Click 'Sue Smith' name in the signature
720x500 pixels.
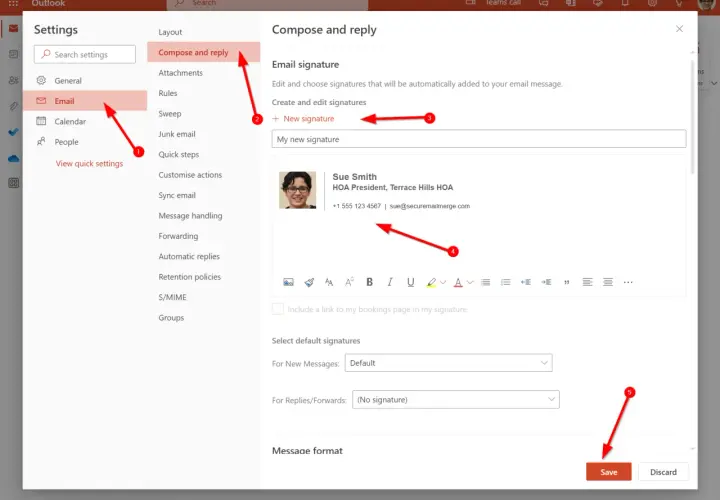pos(354,177)
